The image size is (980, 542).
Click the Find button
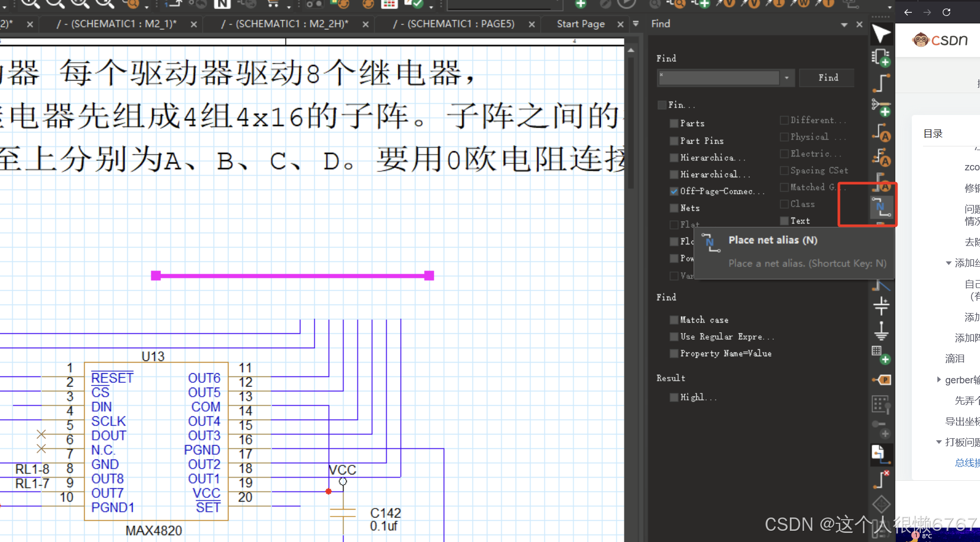pos(828,78)
